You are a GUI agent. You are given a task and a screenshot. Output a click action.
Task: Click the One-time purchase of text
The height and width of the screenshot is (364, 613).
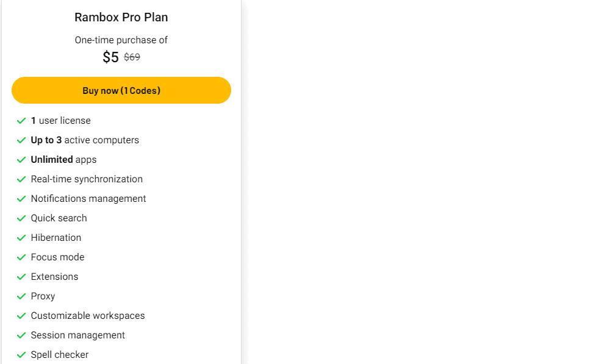tap(121, 40)
